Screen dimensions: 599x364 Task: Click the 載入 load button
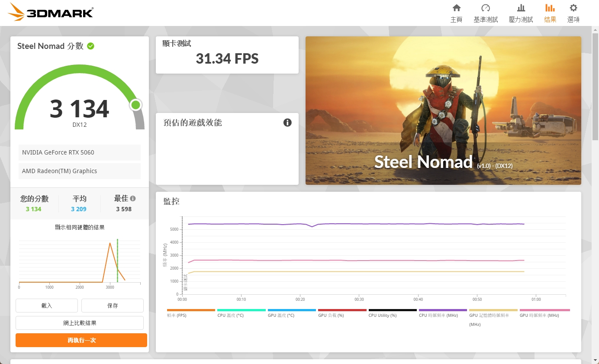[47, 306]
